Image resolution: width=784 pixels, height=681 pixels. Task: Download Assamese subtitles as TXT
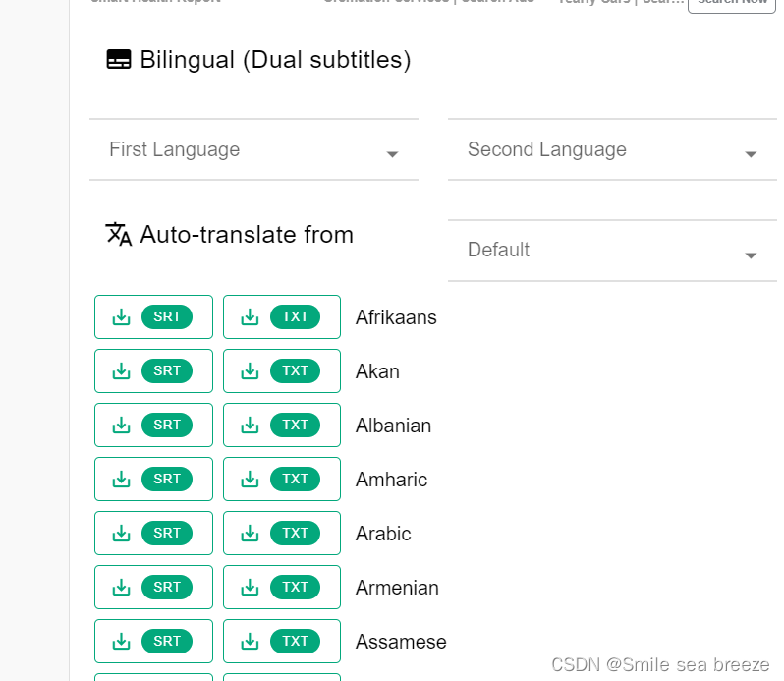282,641
